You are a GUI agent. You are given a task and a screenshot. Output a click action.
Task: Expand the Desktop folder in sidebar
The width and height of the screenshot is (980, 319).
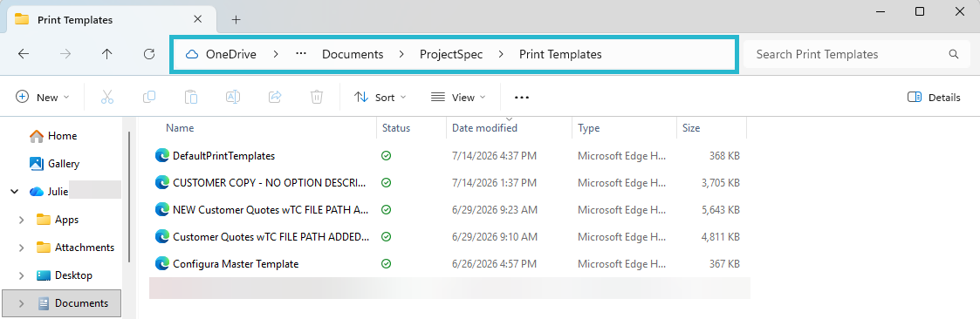[x=21, y=275]
